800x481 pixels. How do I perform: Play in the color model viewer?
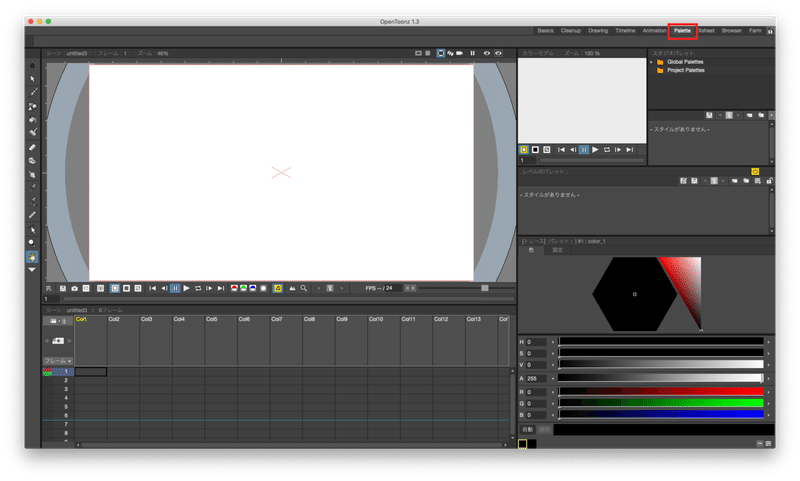(595, 149)
